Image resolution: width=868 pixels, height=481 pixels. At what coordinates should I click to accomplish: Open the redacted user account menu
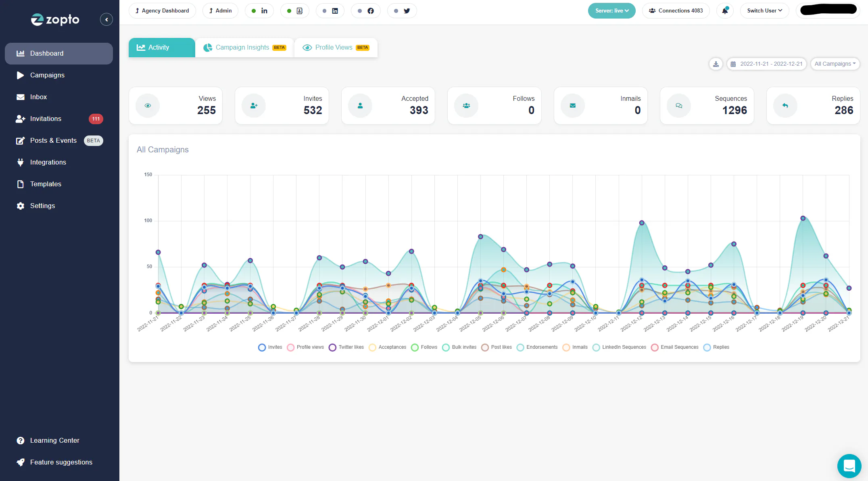(828, 10)
